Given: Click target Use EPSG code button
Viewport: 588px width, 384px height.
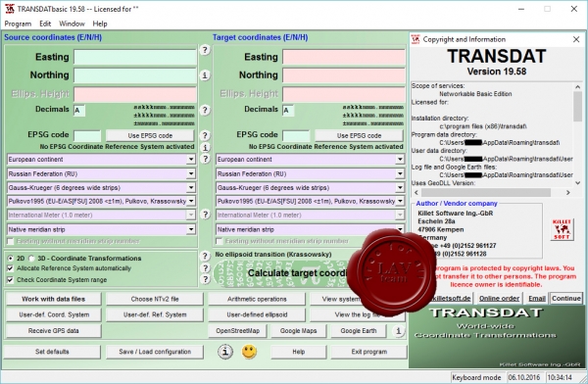Looking at the screenshot, I should 359,136.
